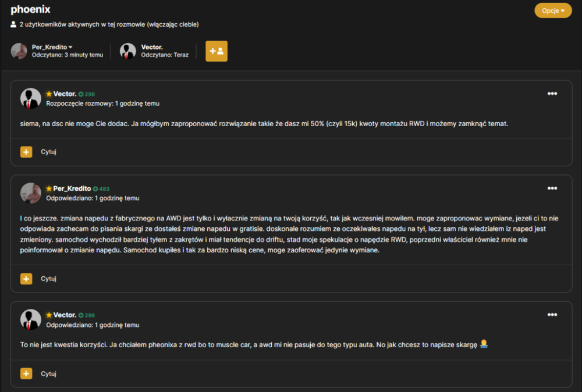582x392 pixels.
Task: Click the 298 reputation badge on the "siema" message
Action: pyautogui.click(x=87, y=94)
